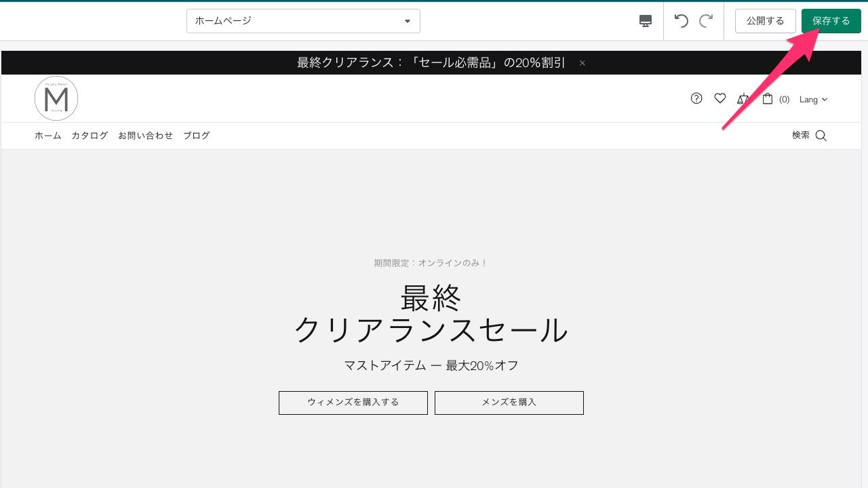Open the お問い合わせ menu item

146,136
